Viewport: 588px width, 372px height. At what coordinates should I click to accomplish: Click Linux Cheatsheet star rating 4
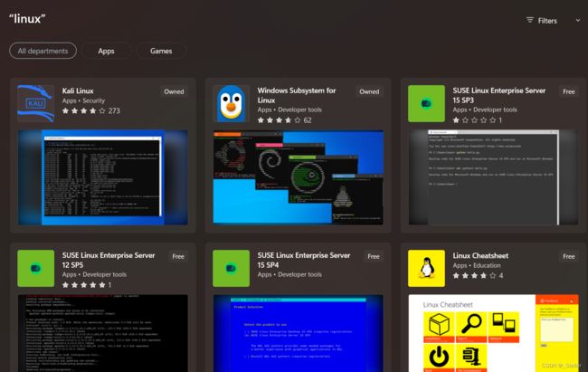pos(478,275)
